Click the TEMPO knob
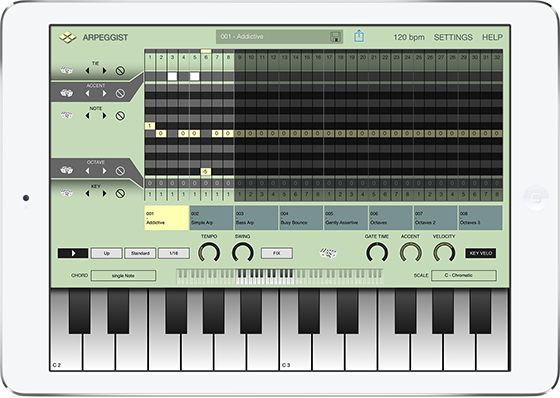This screenshot has width=560, height=398. tap(209, 252)
